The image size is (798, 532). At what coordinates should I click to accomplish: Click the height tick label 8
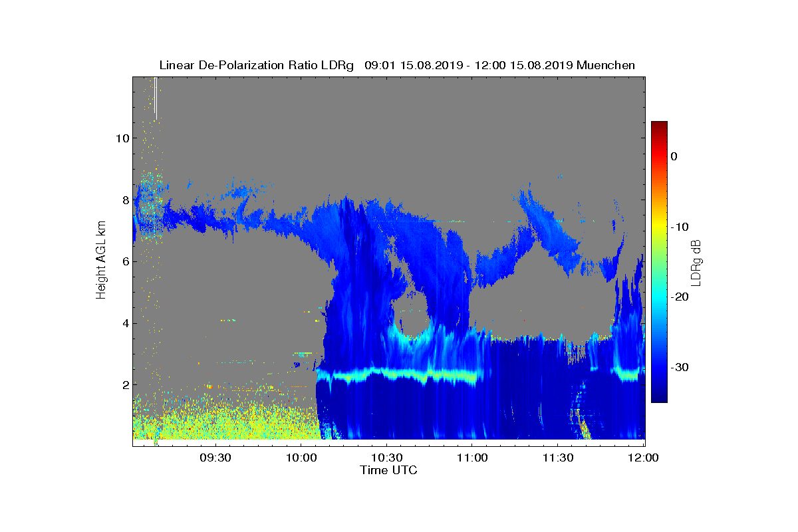pos(124,199)
